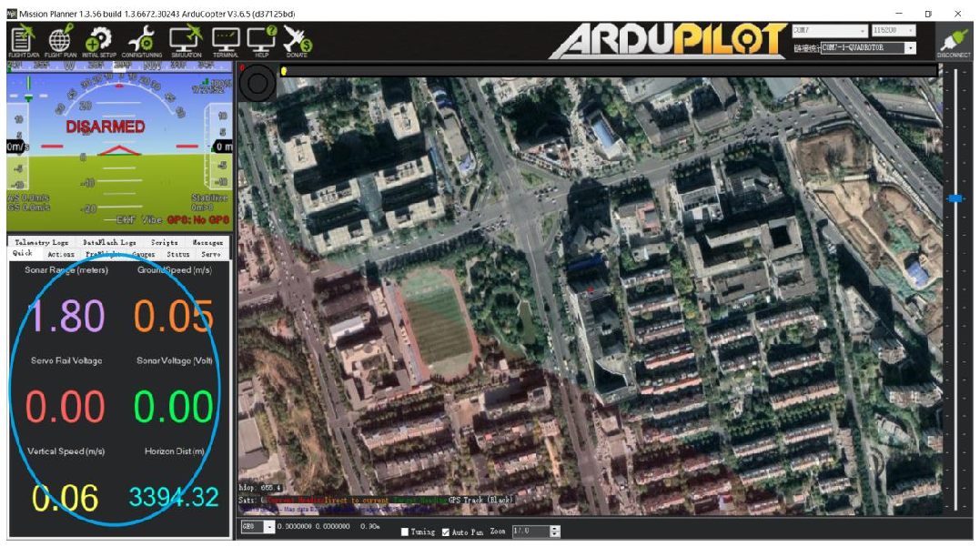Click the round joystick icon on map
Viewport: 980px width, 547px height.
tap(257, 83)
